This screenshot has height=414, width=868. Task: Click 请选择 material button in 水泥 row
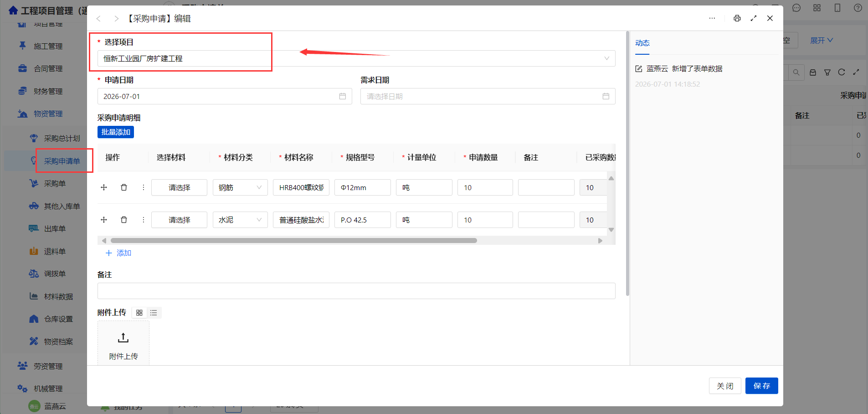click(179, 220)
